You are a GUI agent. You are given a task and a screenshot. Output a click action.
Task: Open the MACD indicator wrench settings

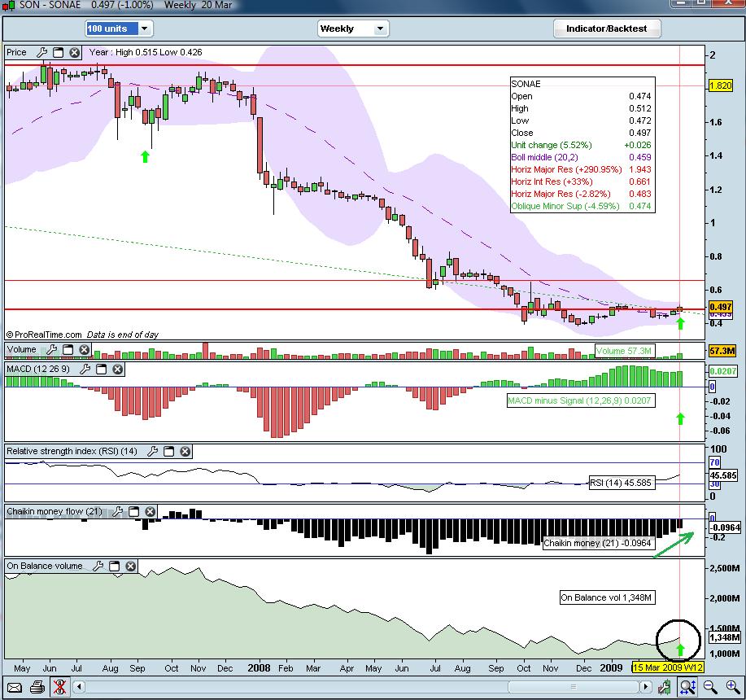click(85, 369)
